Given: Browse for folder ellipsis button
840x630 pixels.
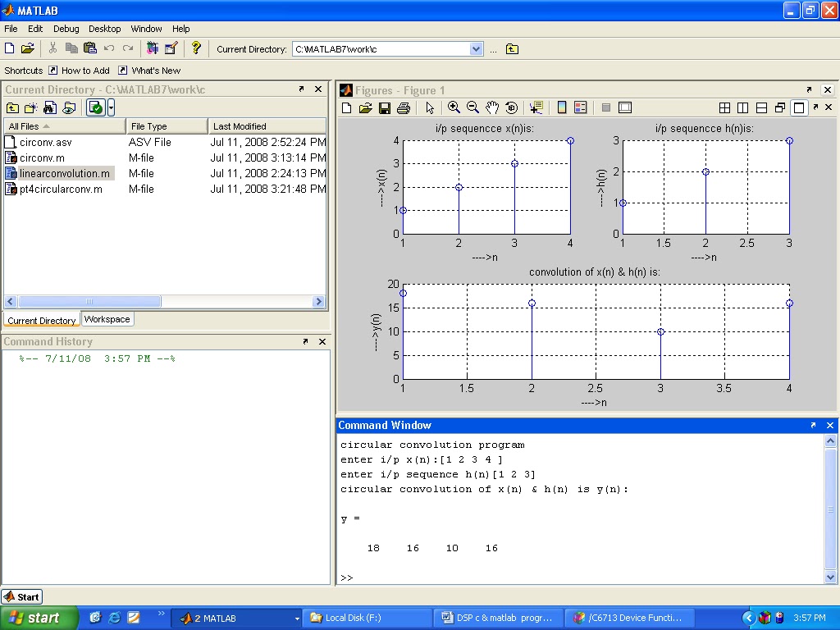Looking at the screenshot, I should pos(493,50).
